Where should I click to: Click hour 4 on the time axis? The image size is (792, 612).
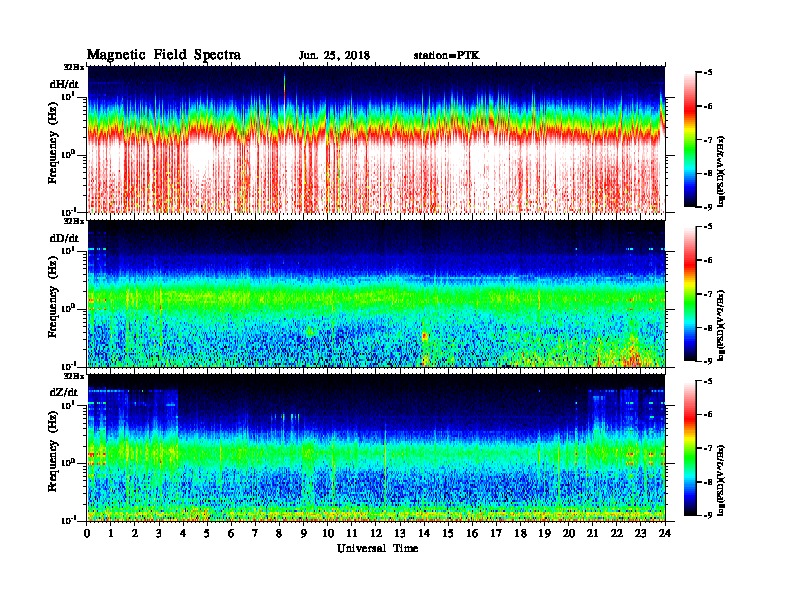(x=183, y=534)
